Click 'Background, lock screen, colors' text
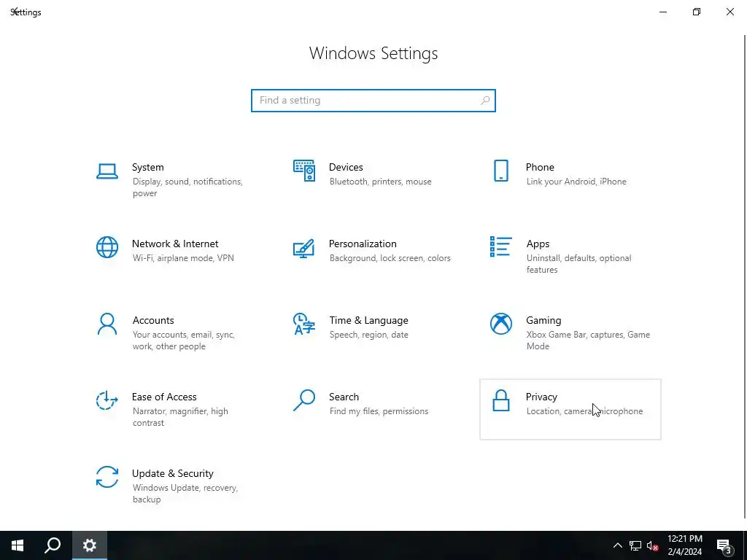This screenshot has height=560, width=747. tap(390, 258)
